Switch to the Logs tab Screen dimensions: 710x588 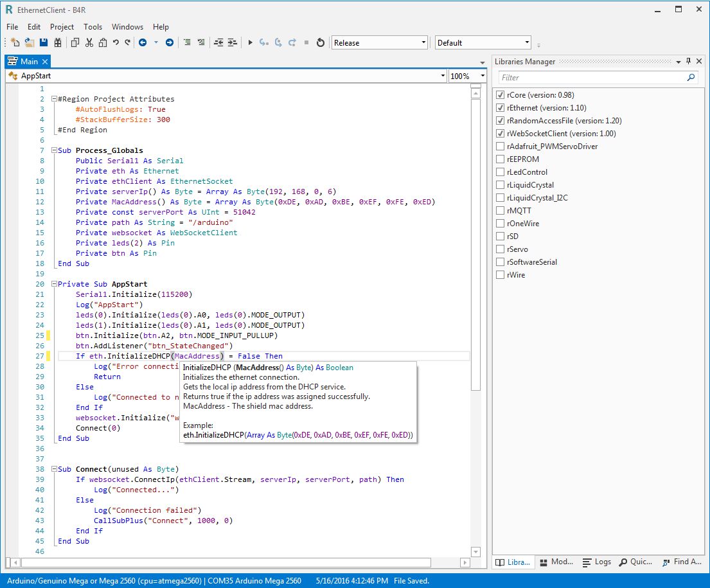coord(597,562)
